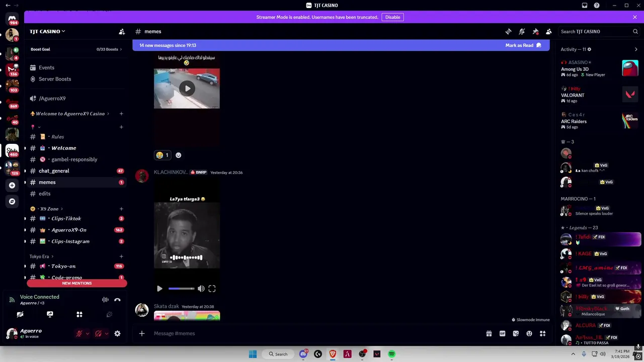Open Server Boosts
The height and width of the screenshot is (362, 644).
pos(75,79)
